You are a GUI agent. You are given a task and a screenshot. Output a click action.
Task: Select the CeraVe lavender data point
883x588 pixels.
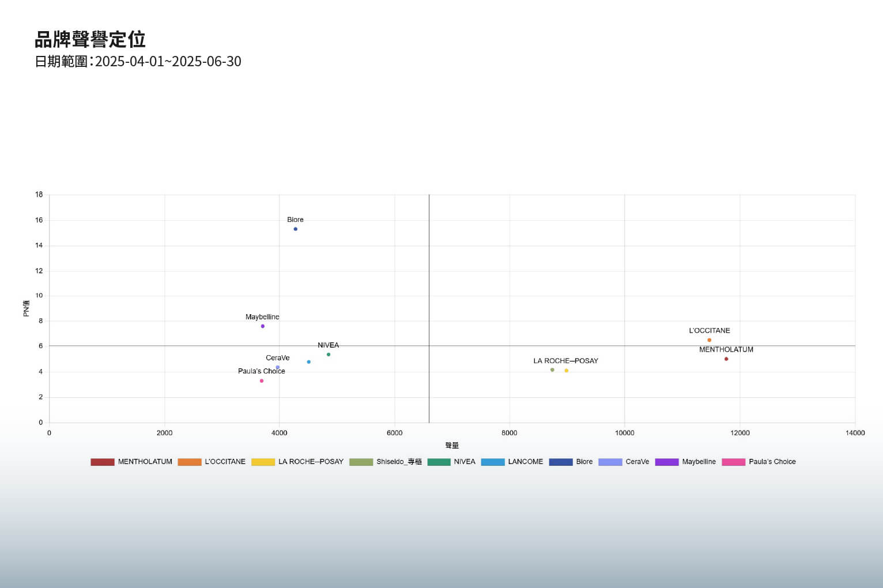pyautogui.click(x=278, y=367)
